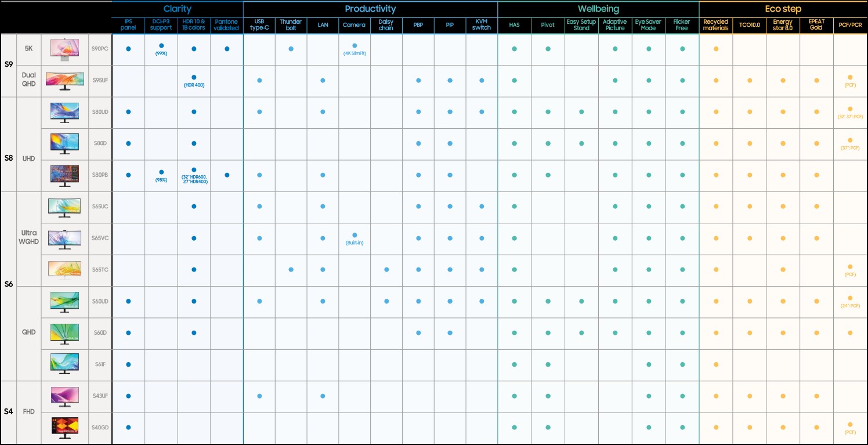Screen dimensions: 868x445
Task: Click the S90PC monitor thumbnail
Action: (x=64, y=49)
